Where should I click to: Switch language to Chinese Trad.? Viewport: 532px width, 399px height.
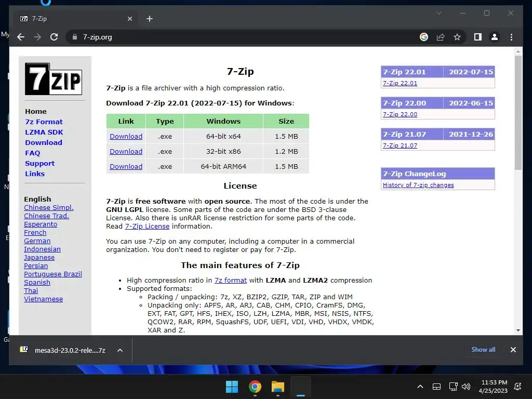click(x=46, y=216)
